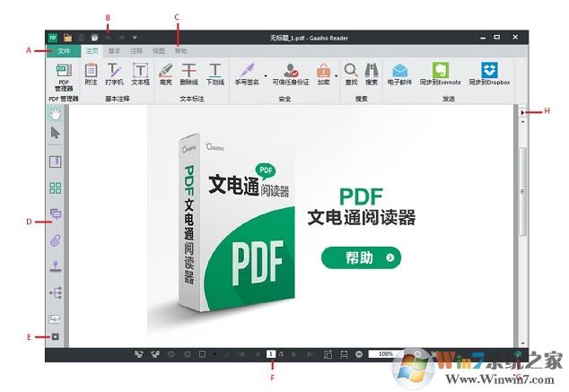The width and height of the screenshot is (569, 392).
Task: Expand the right-side panel arrow
Action: (522, 112)
